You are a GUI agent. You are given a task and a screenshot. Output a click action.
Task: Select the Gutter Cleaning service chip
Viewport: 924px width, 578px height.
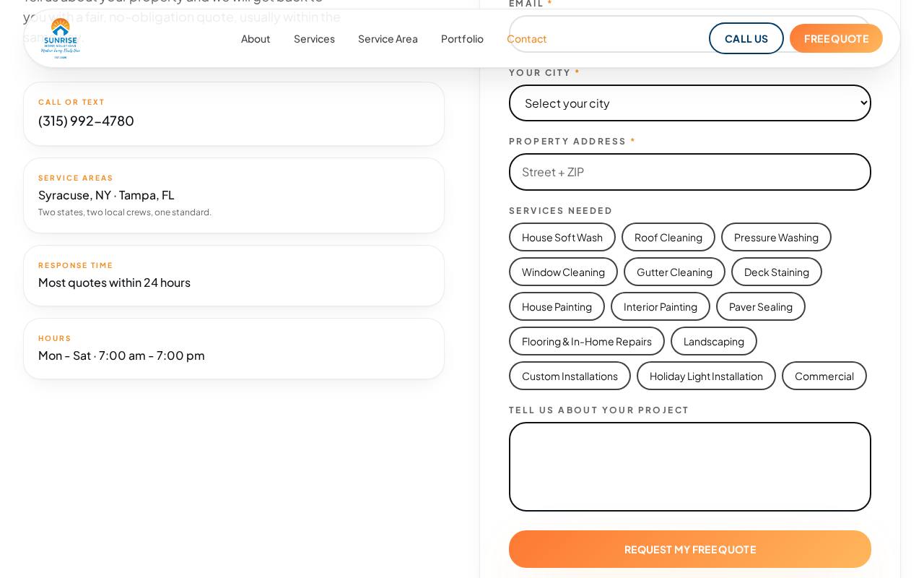[x=674, y=272]
